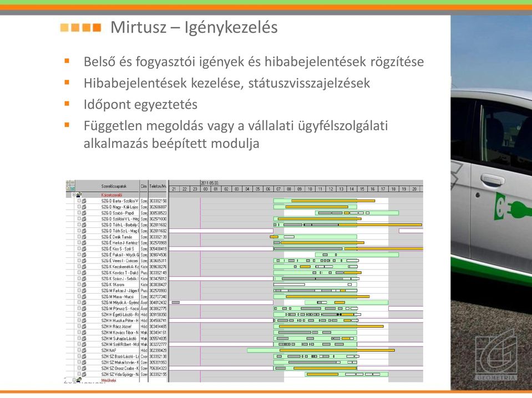Click the yellow task bar in SZG M Masa - Mucsi row
The width and height of the screenshot is (532, 398).
point(328,297)
